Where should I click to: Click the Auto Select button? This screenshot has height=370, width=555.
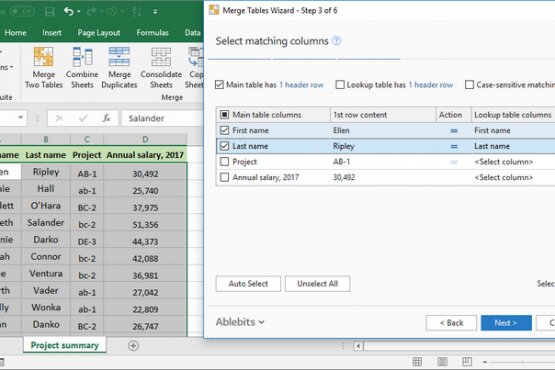point(248,284)
